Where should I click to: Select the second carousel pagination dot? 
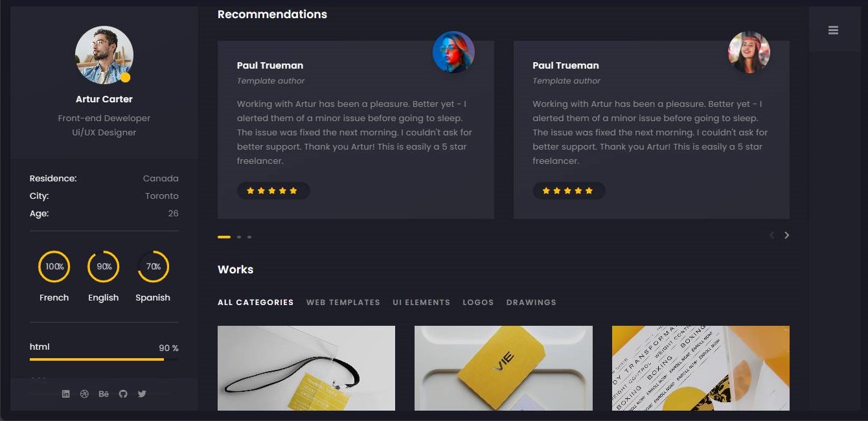(x=239, y=237)
